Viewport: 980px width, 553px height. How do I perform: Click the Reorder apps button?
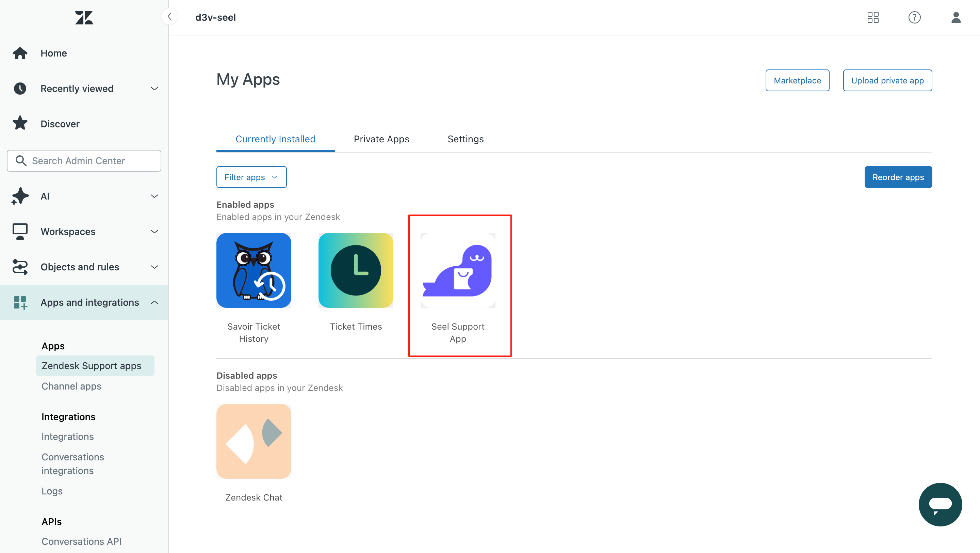[x=898, y=177]
